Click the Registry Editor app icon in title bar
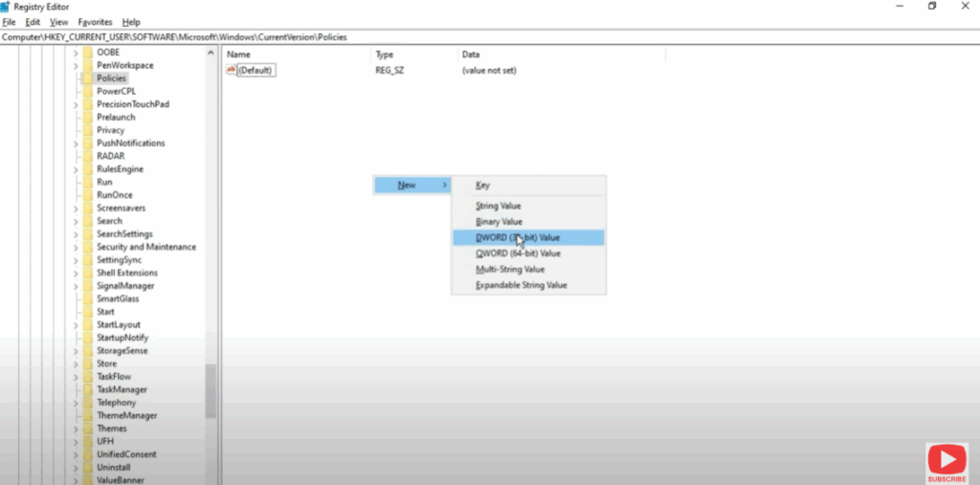Image resolution: width=980 pixels, height=485 pixels. [7, 7]
